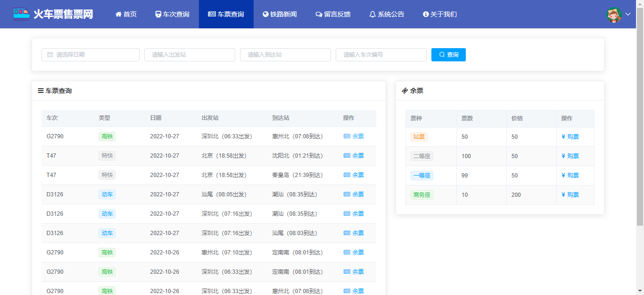This screenshot has width=644, height=295.
Task: Expand the user account dropdown arrow
Action: [x=628, y=14]
